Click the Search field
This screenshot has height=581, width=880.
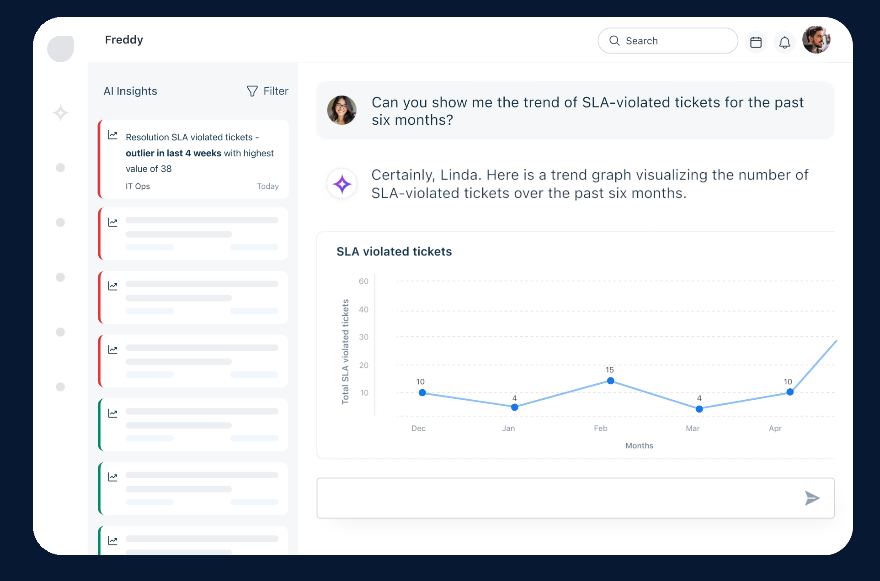667,40
